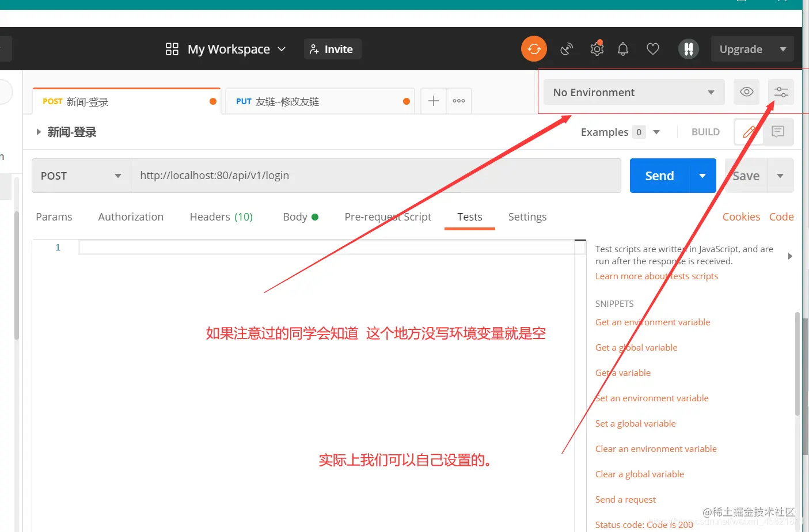Open the No Environment dropdown
Image resolution: width=809 pixels, height=532 pixels.
point(633,92)
